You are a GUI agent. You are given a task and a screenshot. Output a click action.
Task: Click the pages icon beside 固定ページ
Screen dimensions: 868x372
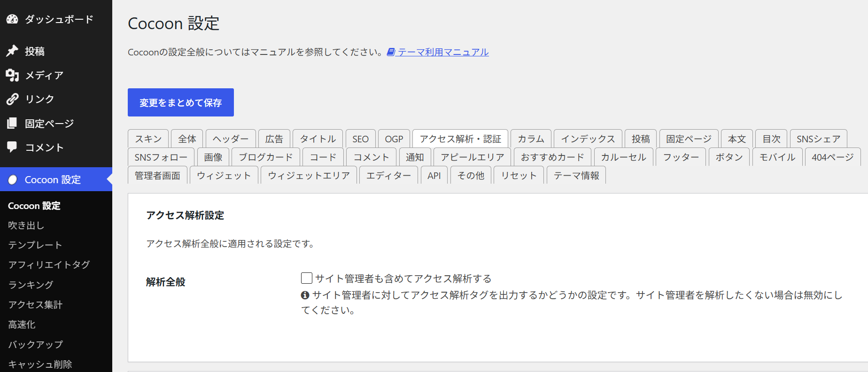(x=12, y=123)
